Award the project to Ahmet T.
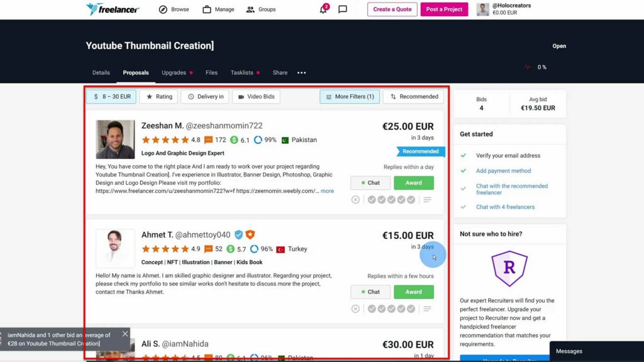The image size is (644, 362). pyautogui.click(x=414, y=292)
